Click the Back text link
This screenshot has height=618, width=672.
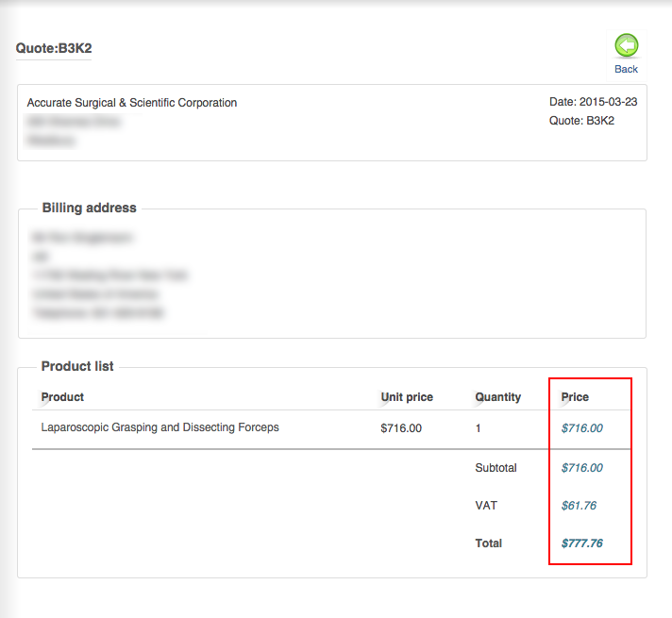click(627, 69)
